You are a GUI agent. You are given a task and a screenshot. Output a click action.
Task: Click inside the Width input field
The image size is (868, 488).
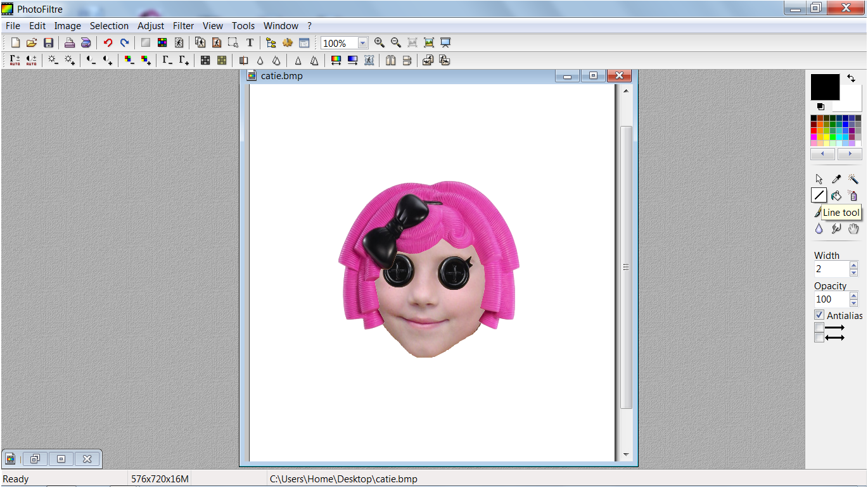[832, 269]
